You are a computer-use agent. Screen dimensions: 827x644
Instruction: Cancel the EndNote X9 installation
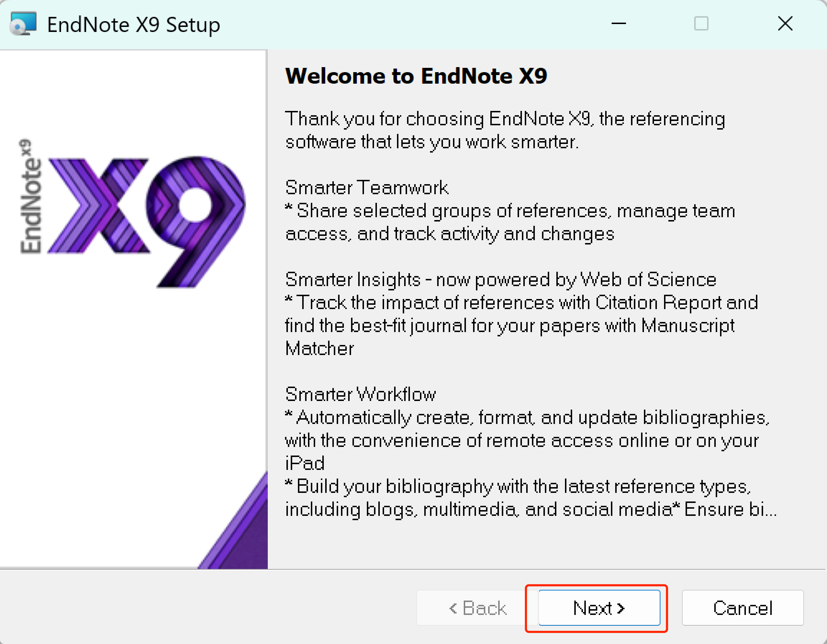(x=743, y=608)
